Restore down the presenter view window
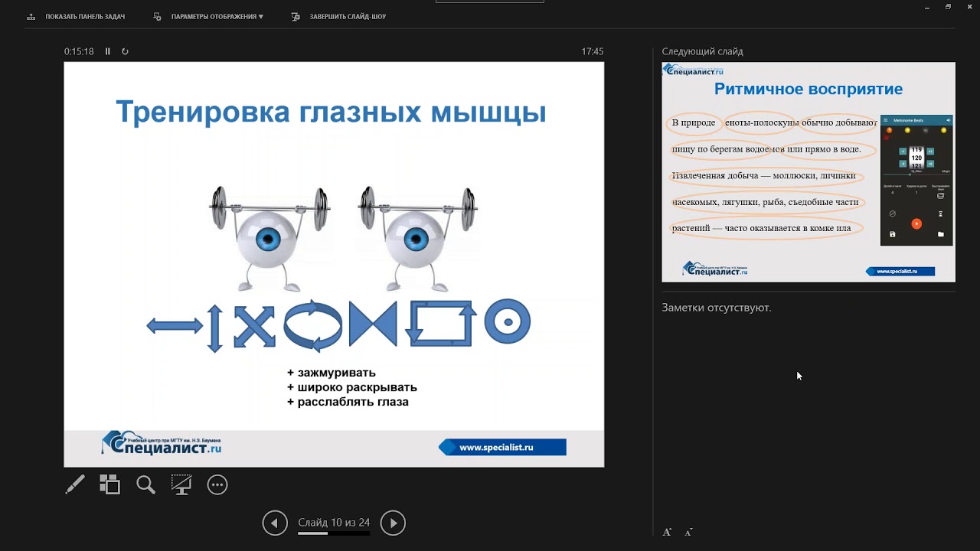 [948, 7]
